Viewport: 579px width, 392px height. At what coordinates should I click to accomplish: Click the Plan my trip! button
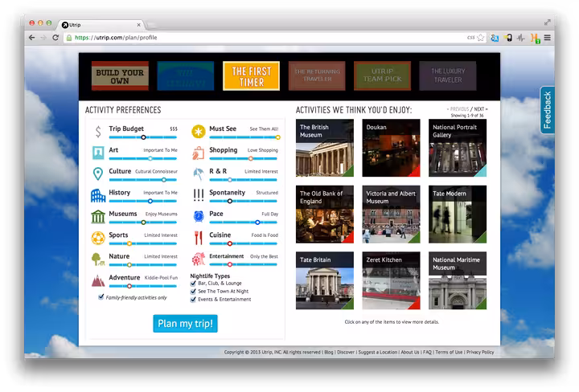[186, 324]
